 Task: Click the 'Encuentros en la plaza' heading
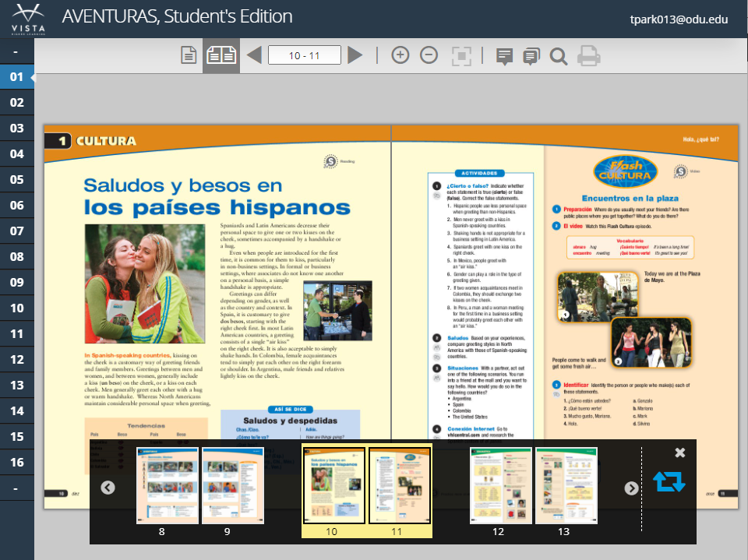pyautogui.click(x=630, y=199)
